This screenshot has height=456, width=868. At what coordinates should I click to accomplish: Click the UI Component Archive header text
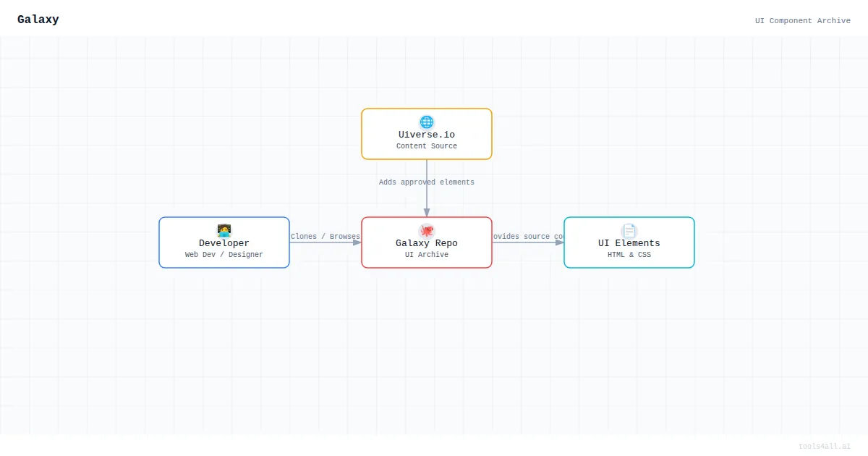803,21
